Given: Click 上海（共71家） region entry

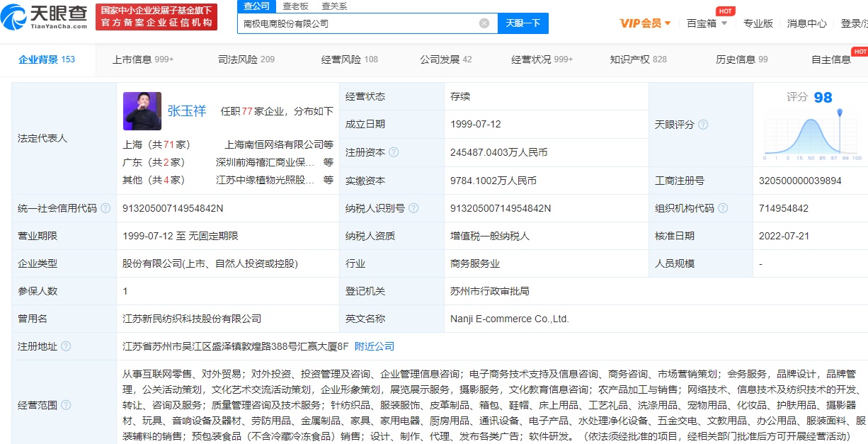Looking at the screenshot, I should 156,144.
